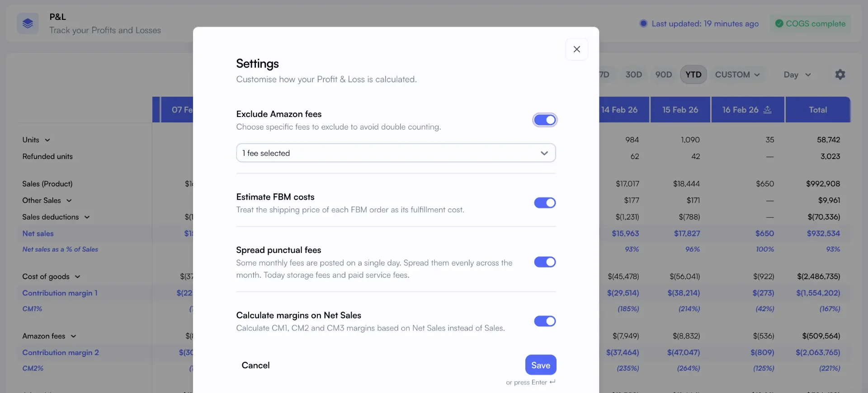The image size is (868, 393).
Task: Click Cancel in the Settings dialog
Action: point(255,365)
